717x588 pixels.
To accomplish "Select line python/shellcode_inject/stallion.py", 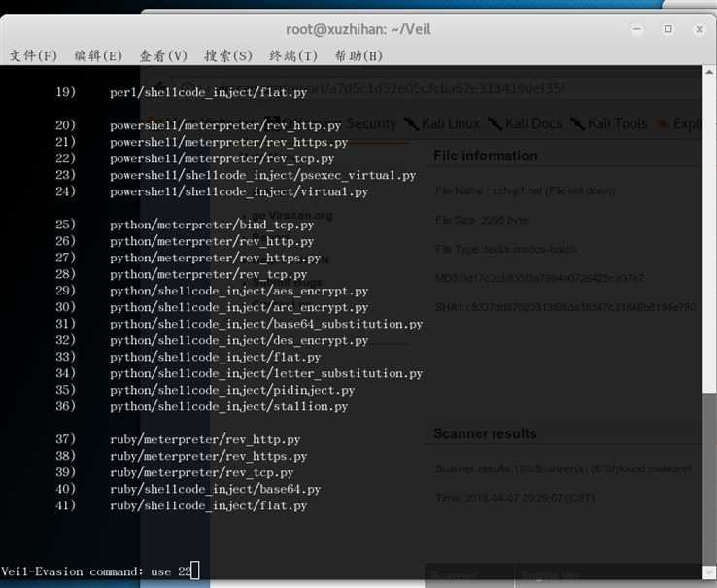I will tap(228, 406).
